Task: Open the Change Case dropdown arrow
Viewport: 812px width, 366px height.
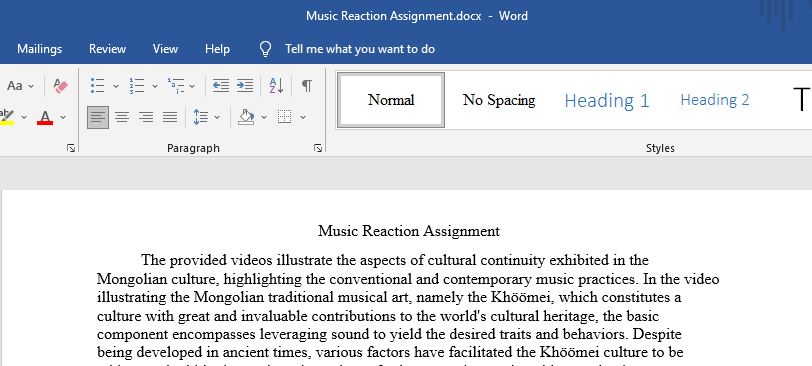Action: point(31,86)
